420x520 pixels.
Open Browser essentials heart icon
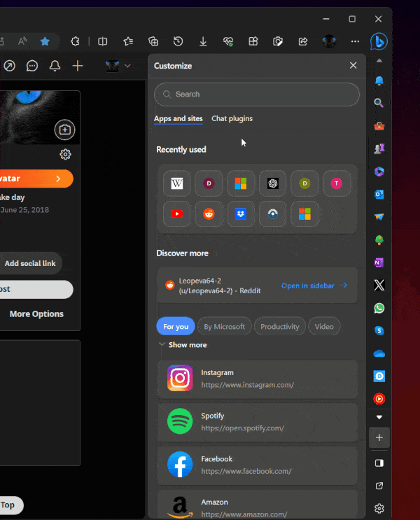(228, 41)
